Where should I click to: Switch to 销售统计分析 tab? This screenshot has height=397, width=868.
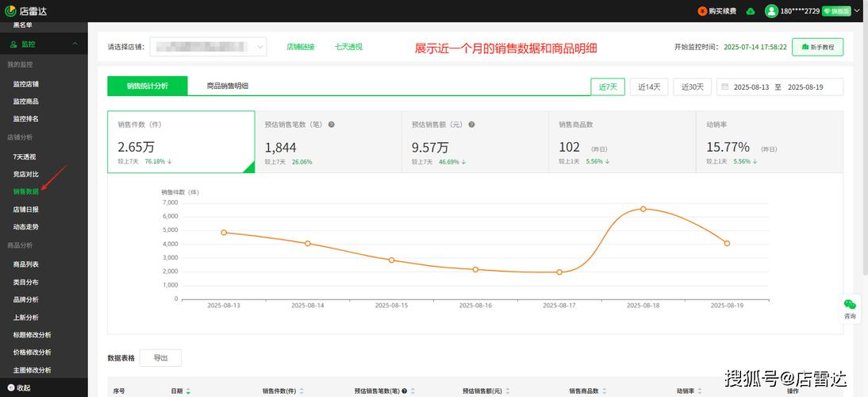[148, 86]
